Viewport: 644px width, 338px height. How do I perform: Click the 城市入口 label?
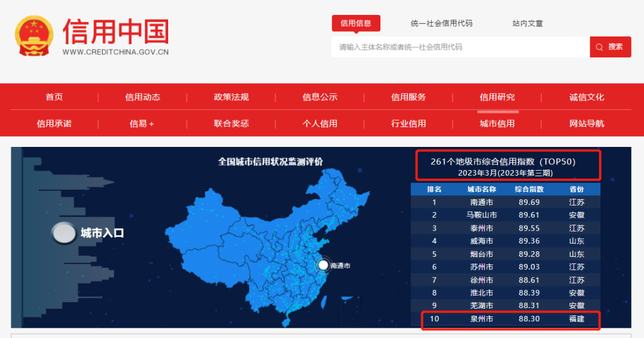coord(103,233)
